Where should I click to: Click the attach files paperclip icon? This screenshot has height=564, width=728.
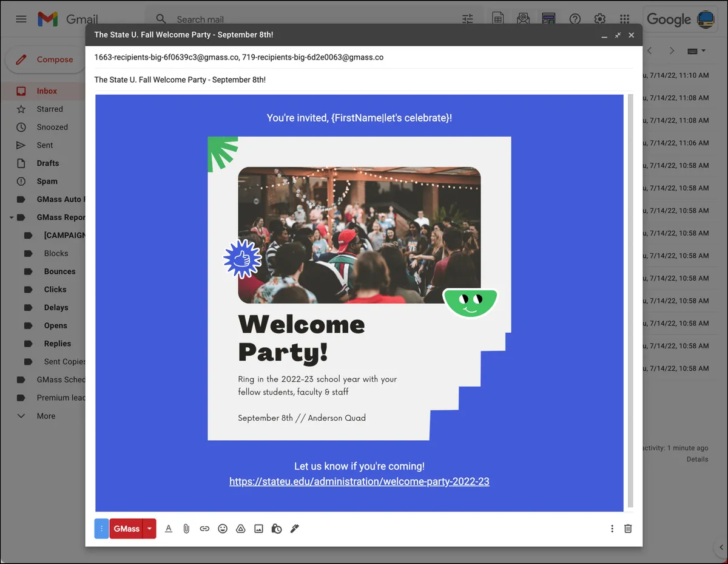click(186, 529)
